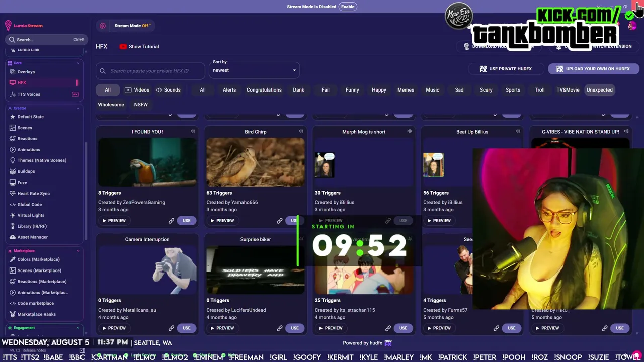The width and height of the screenshot is (644, 362).
Task: Toggle the NSFW category filter
Action: 141,105
